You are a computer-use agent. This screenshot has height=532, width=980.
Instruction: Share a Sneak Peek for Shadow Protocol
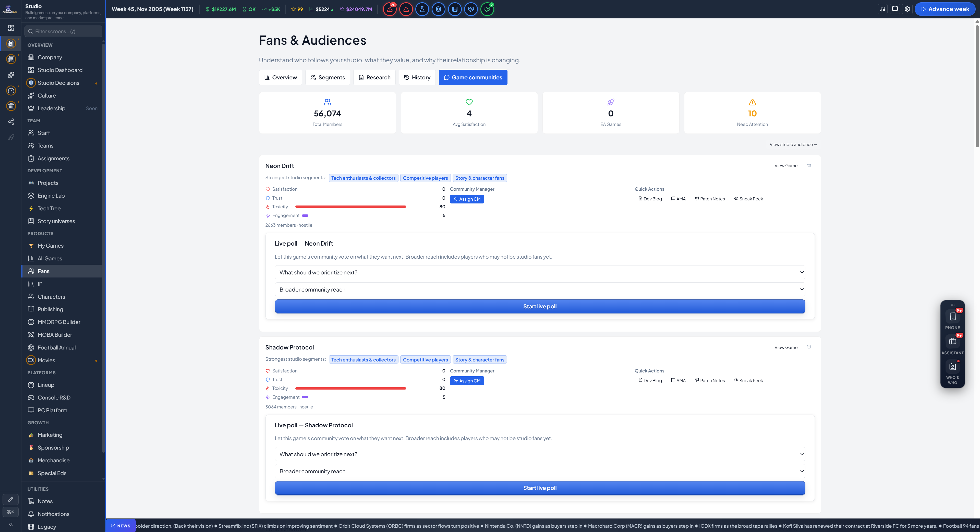coord(748,381)
